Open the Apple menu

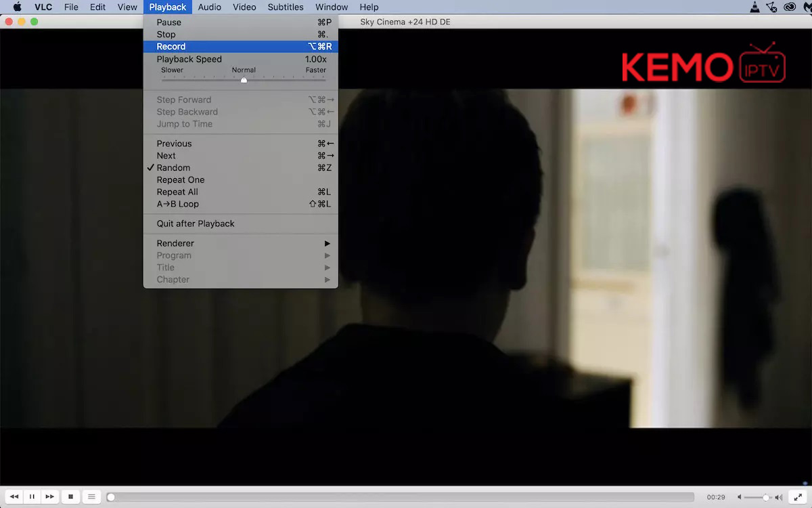click(x=18, y=7)
